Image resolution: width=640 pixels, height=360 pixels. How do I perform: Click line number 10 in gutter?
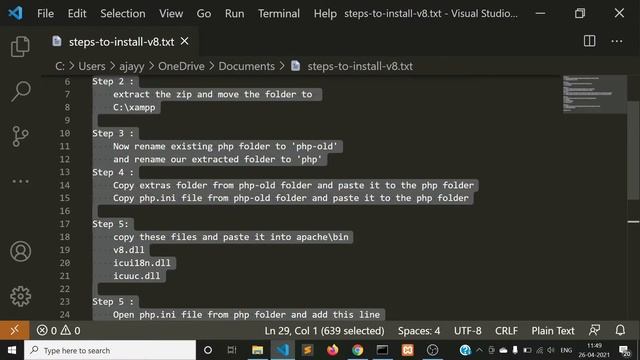click(x=64, y=133)
